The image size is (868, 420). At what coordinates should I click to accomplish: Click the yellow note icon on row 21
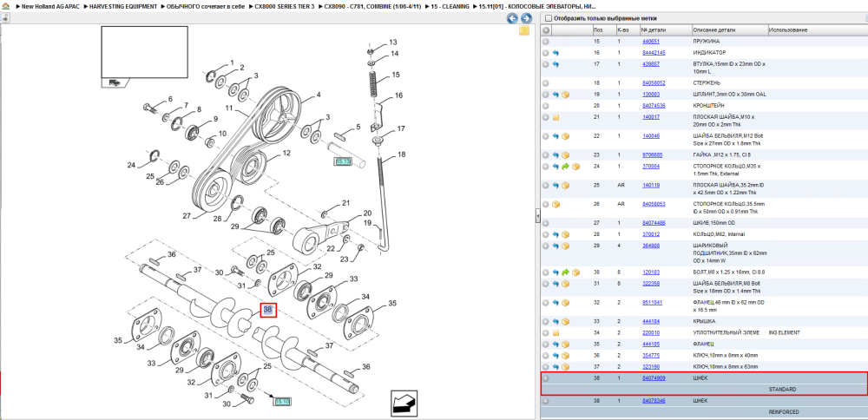[556, 117]
